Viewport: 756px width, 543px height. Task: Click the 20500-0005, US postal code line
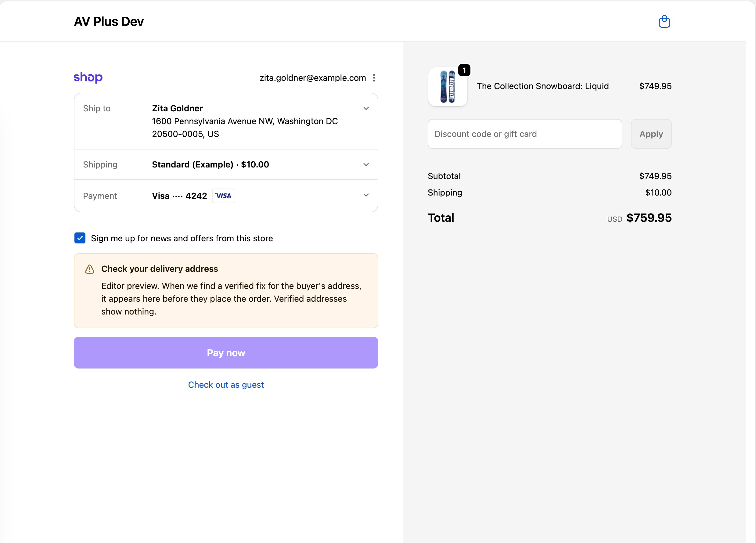(x=185, y=134)
